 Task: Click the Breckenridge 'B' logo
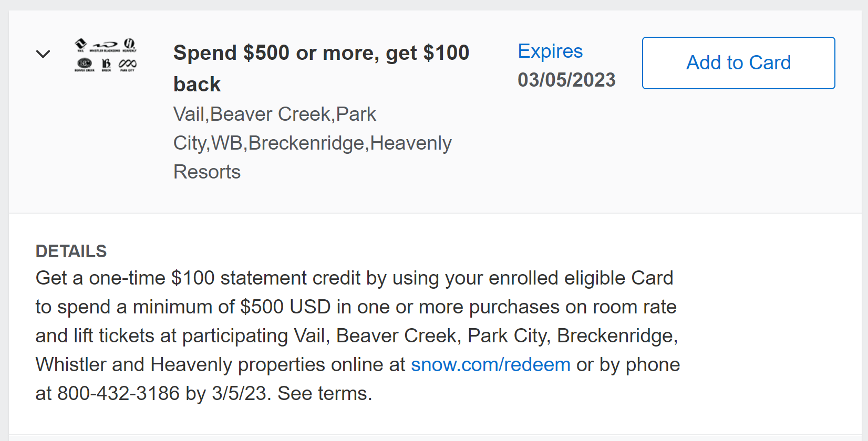[106, 65]
